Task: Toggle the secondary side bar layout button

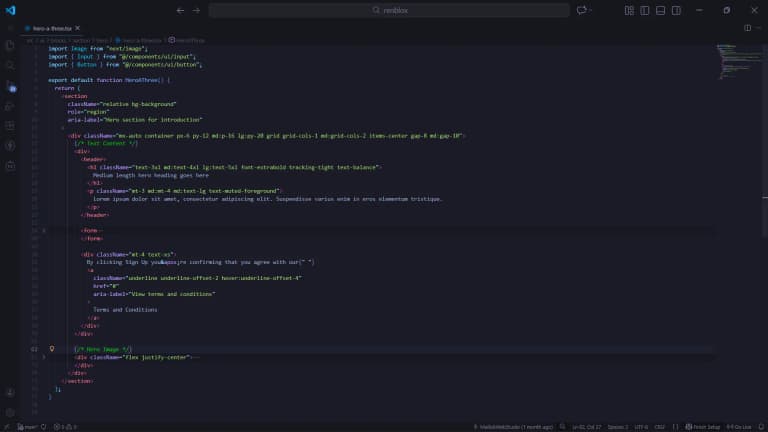Action: [675, 10]
